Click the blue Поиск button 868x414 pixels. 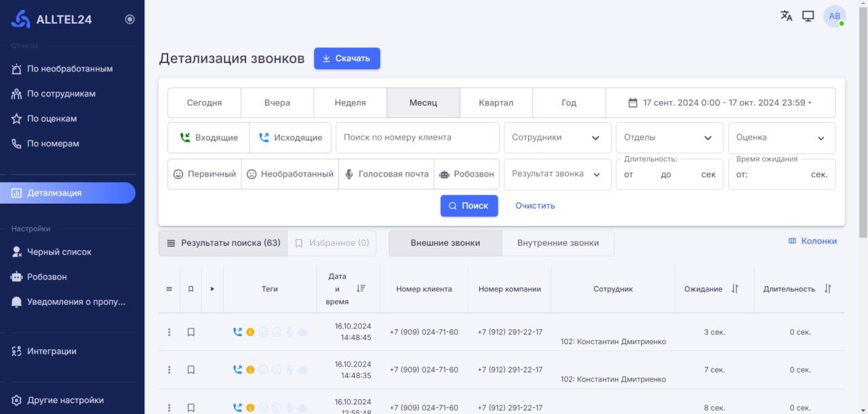(469, 206)
